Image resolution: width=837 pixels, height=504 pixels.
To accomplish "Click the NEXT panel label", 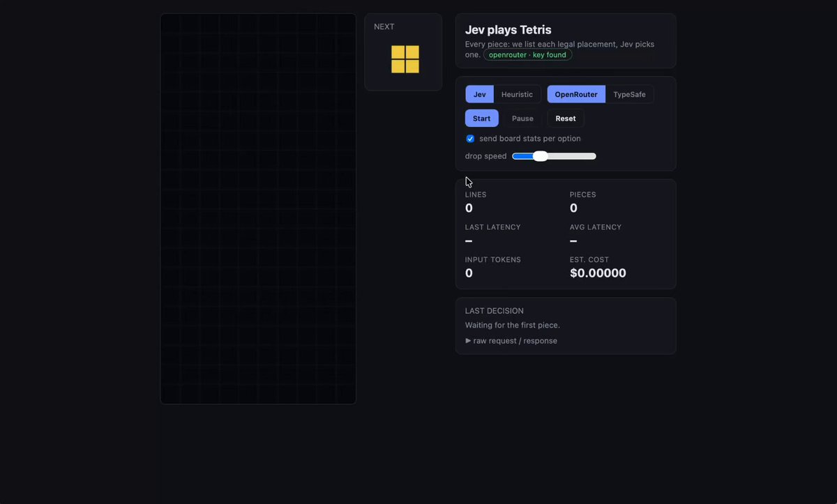I will (x=384, y=26).
